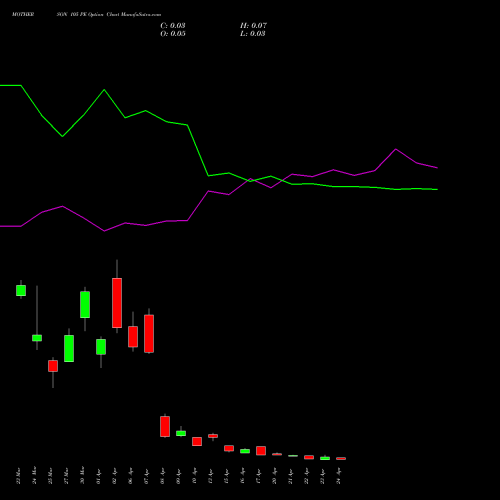Image resolution: width=500 pixels, height=500 pixels.
Task: Select the 27 Mar date label
Action: point(66,476)
